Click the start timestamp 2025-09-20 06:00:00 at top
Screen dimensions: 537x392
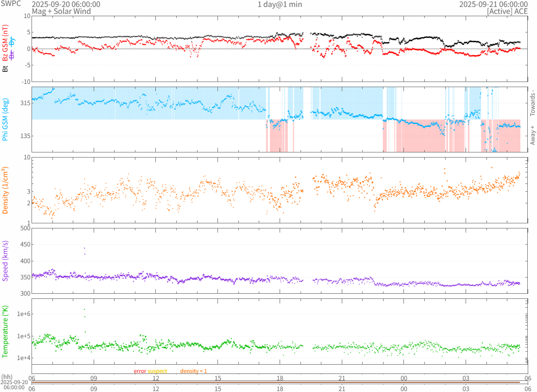[x=66, y=4]
